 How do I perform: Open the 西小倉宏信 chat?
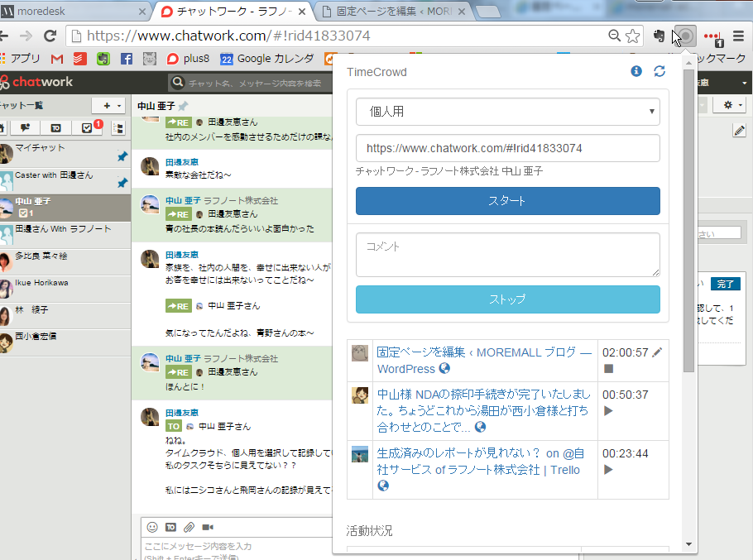click(x=65, y=342)
